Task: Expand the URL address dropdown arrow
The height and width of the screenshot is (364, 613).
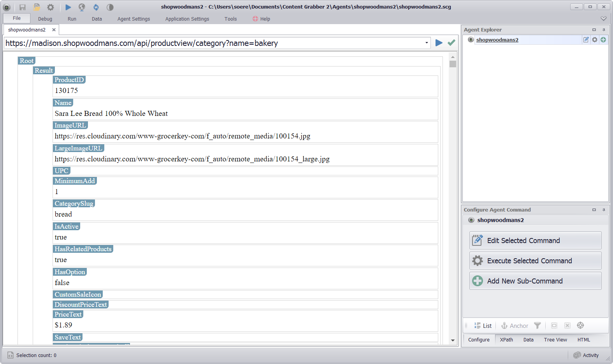Action: click(x=427, y=43)
